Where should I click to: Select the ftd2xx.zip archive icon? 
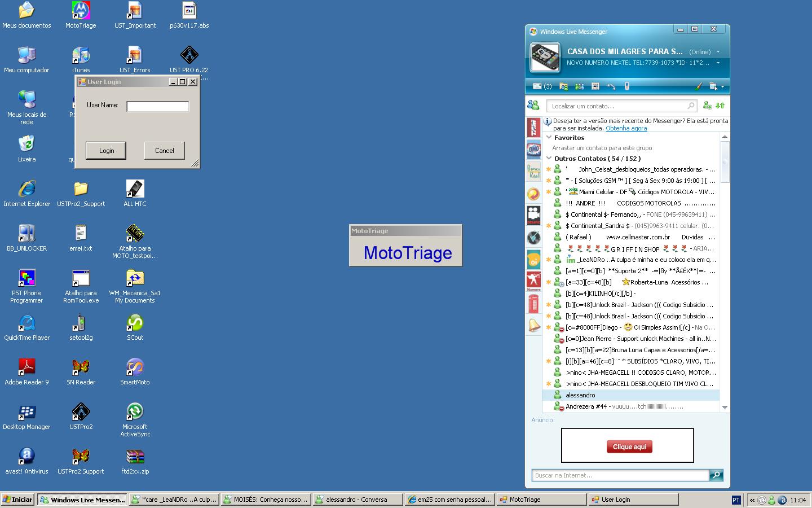point(135,461)
